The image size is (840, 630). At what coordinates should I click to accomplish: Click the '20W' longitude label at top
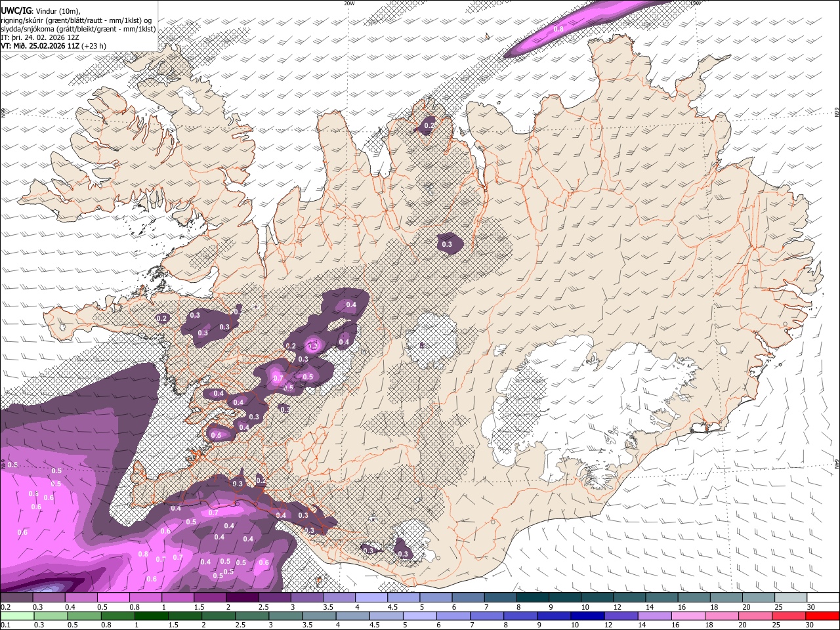point(349,3)
